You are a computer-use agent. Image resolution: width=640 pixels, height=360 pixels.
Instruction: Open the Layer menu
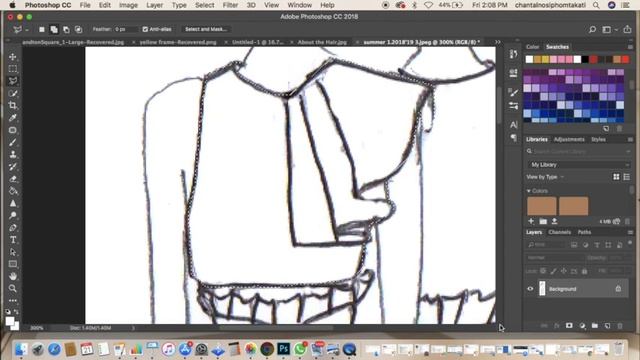click(155, 5)
